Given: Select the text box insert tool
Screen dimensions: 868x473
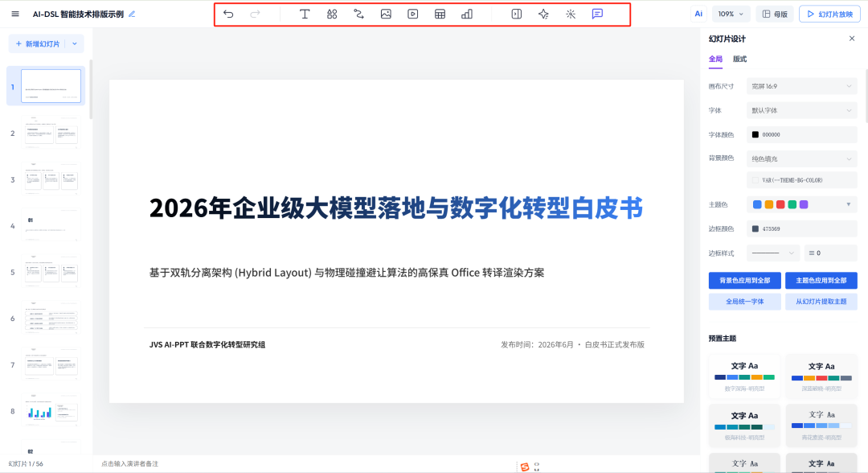Looking at the screenshot, I should pos(305,14).
